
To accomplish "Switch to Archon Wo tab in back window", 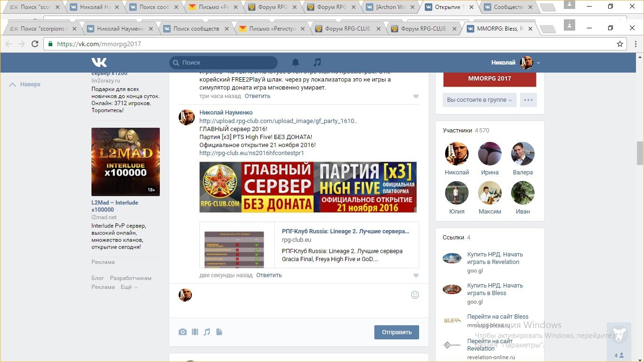I will tap(391, 7).
